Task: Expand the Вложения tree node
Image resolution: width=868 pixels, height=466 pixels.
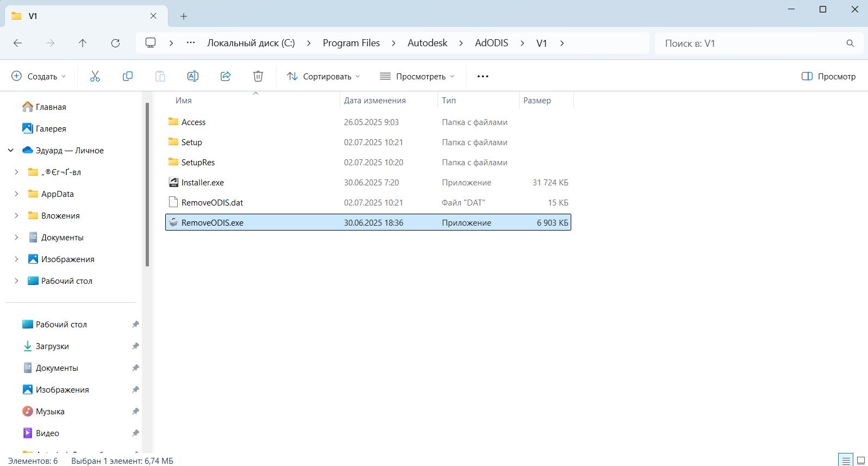Action: click(16, 215)
